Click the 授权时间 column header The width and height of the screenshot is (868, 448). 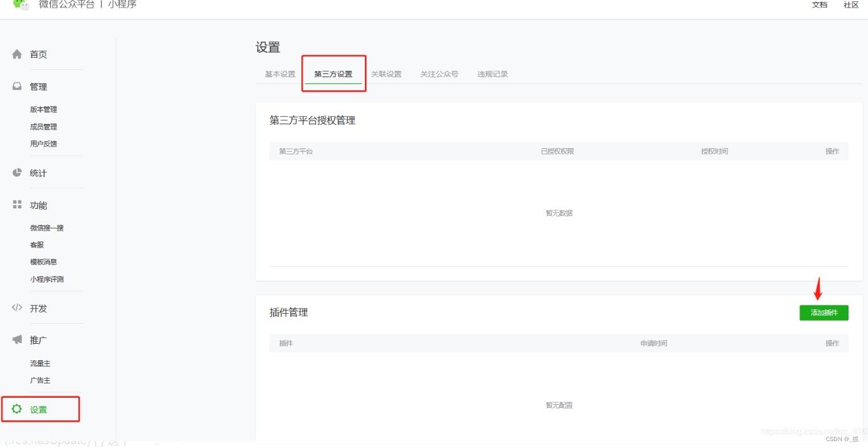(x=715, y=151)
